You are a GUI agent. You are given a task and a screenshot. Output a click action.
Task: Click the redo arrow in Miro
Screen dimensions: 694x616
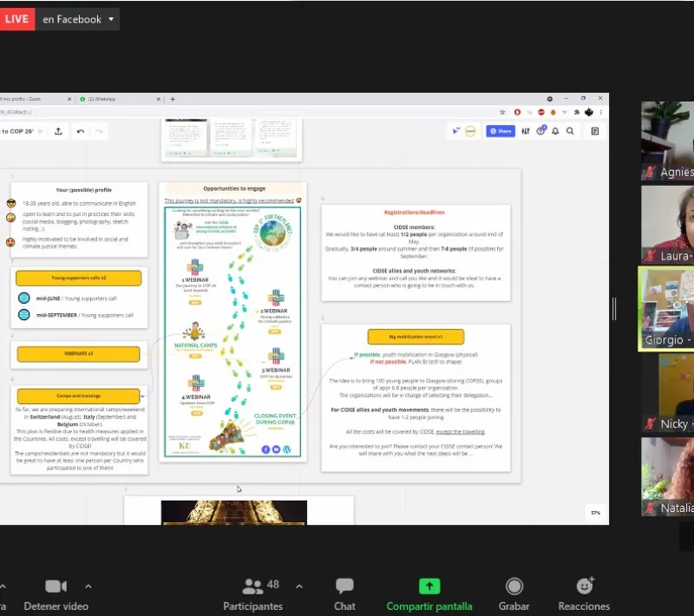99,131
